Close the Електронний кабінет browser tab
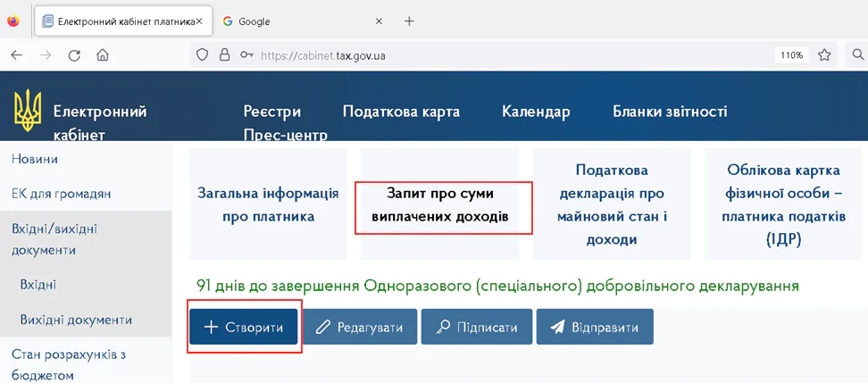 198,21
